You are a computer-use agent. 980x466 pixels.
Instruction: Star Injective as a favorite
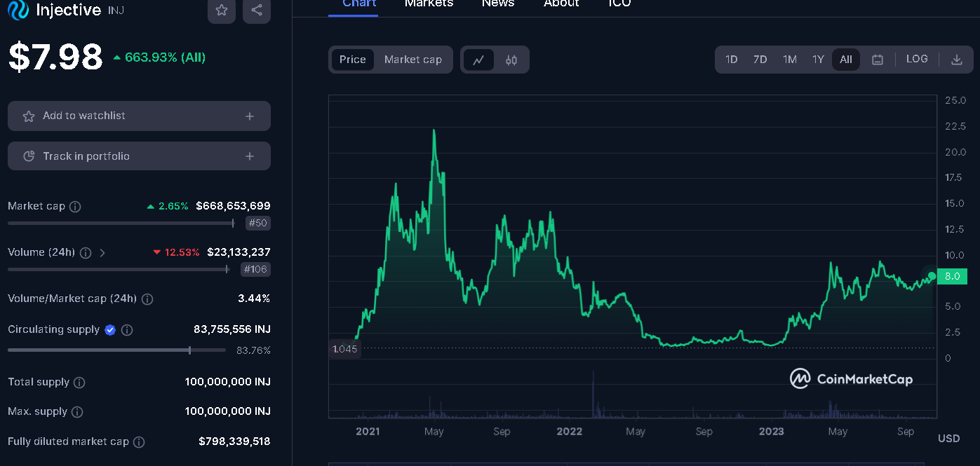pyautogui.click(x=222, y=11)
